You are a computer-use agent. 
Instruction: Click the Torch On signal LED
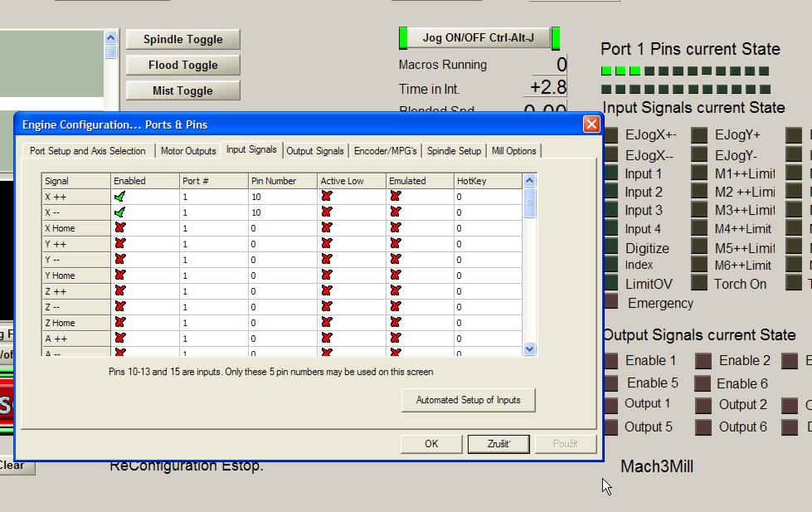coord(700,284)
